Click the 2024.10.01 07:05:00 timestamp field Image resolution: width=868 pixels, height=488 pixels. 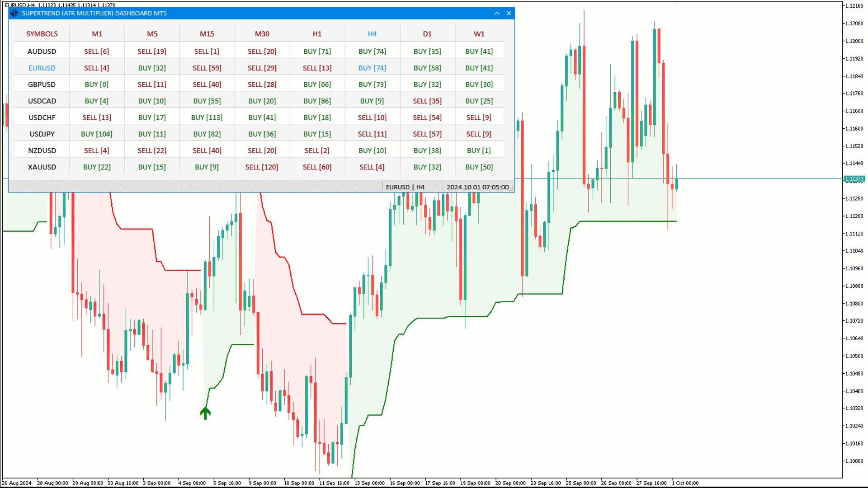point(477,187)
